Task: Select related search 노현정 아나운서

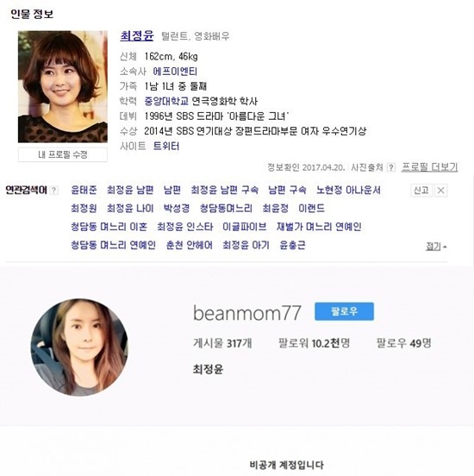Action: (x=348, y=190)
